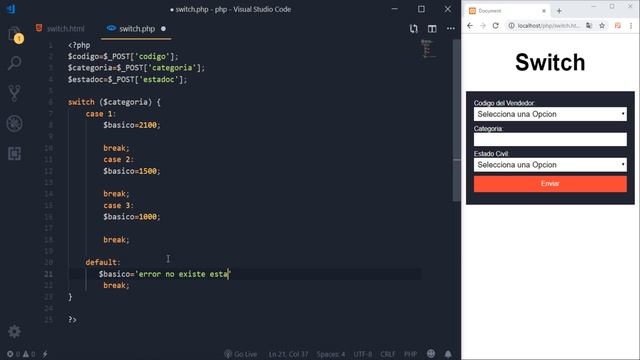Click Spaces: 4 indentation setting

click(x=331, y=354)
